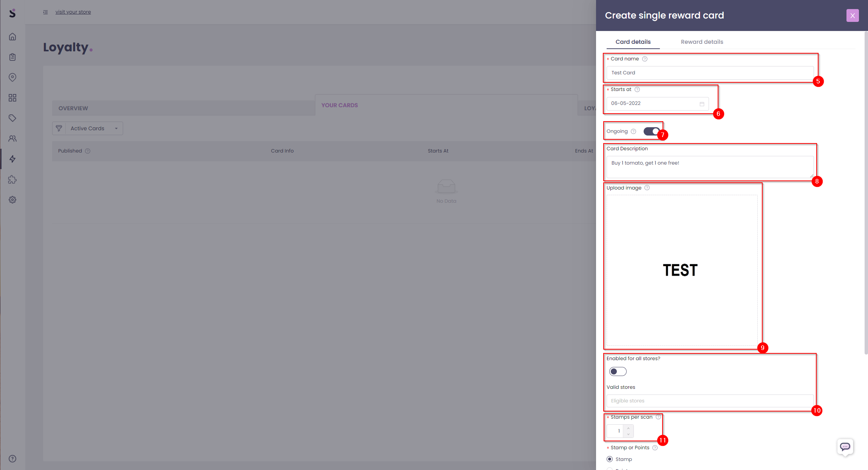Switch to the OVERVIEW tab
Viewport: 868px width, 470px height.
[x=184, y=108]
